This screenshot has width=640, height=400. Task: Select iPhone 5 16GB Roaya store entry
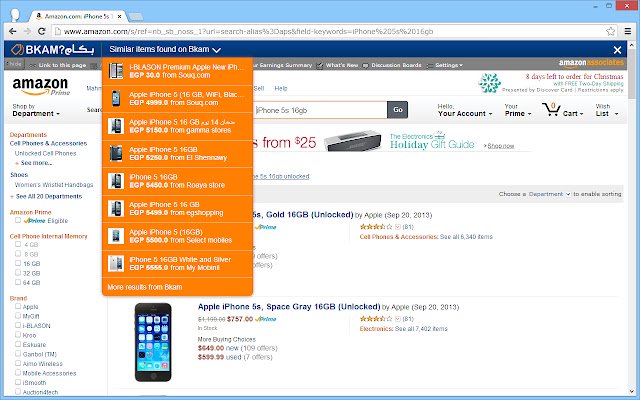pos(178,181)
